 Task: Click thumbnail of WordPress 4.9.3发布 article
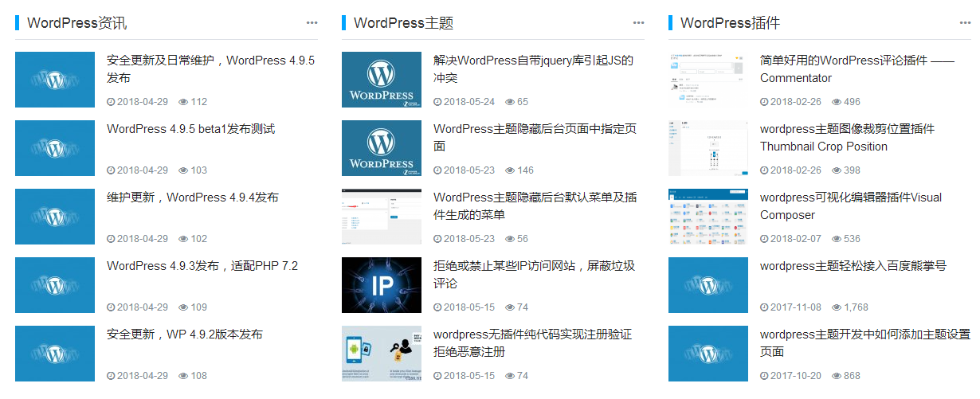pyautogui.click(x=55, y=285)
